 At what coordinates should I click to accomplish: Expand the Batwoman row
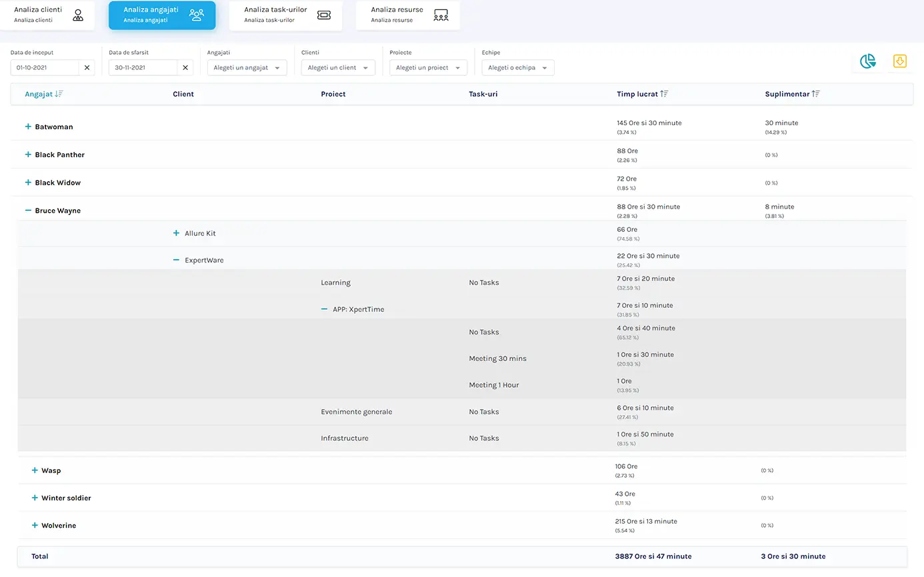(x=28, y=127)
